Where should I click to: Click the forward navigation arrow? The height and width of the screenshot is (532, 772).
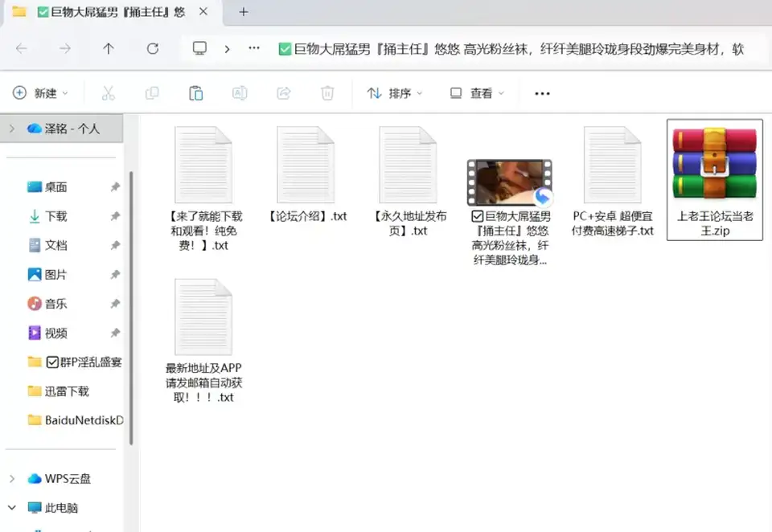(x=64, y=48)
